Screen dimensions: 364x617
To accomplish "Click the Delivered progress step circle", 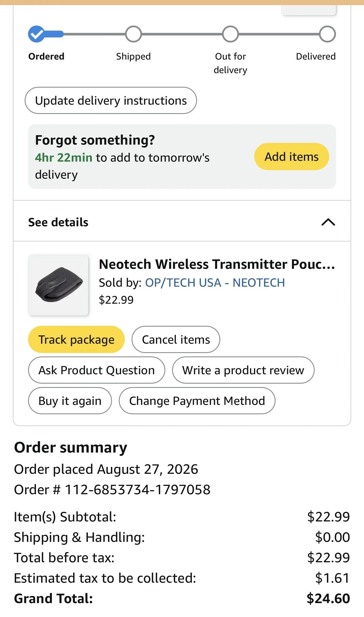I will pyautogui.click(x=327, y=34).
